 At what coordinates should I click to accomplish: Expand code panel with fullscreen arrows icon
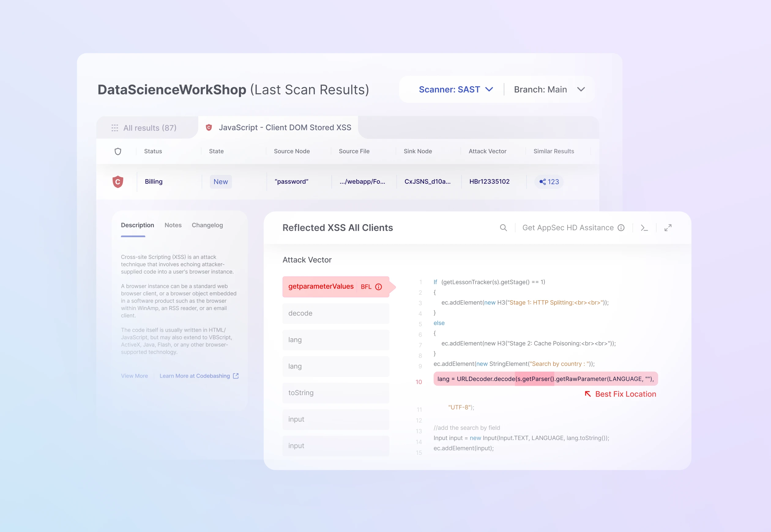pyautogui.click(x=668, y=228)
